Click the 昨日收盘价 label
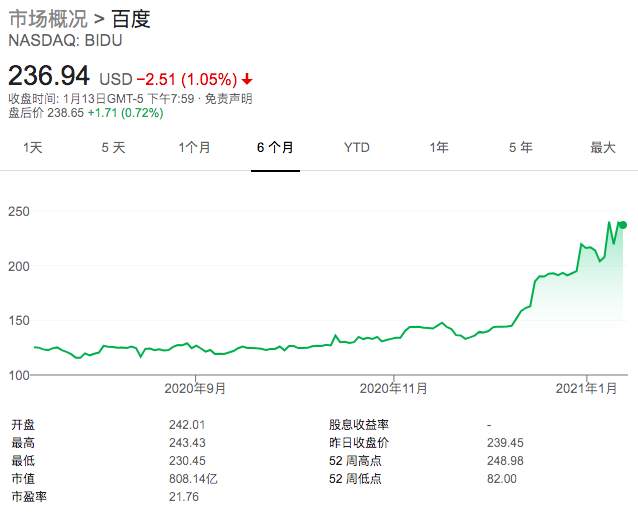The image size is (638, 521). tap(359, 443)
